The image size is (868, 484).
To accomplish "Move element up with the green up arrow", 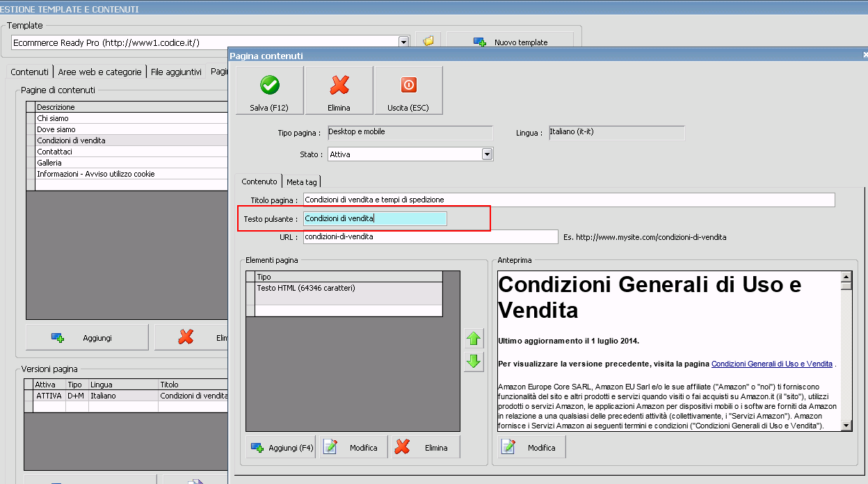I will 474,339.
